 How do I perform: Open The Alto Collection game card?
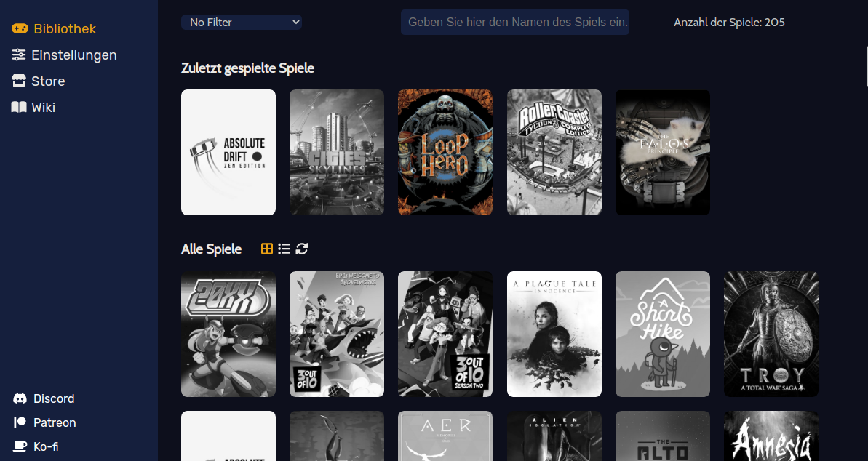(663, 436)
